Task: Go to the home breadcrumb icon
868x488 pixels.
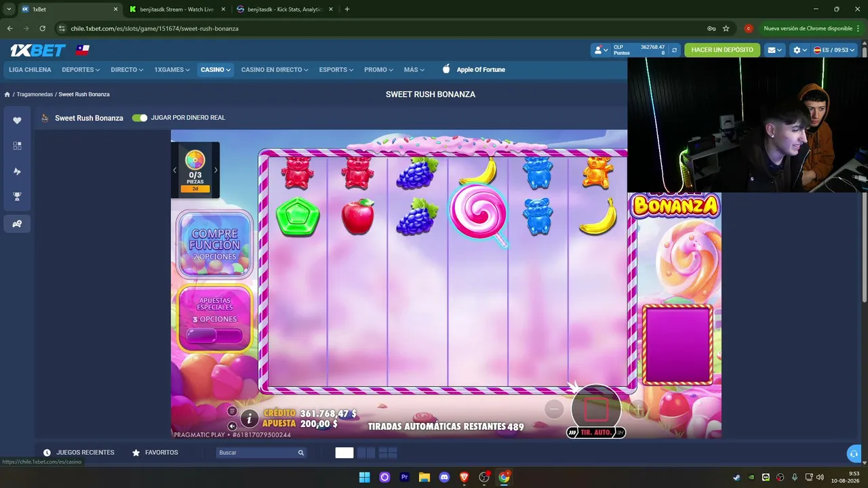Action: click(x=7, y=94)
